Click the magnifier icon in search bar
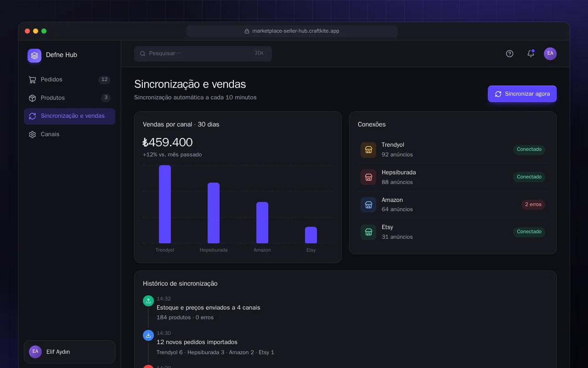 [x=142, y=54]
